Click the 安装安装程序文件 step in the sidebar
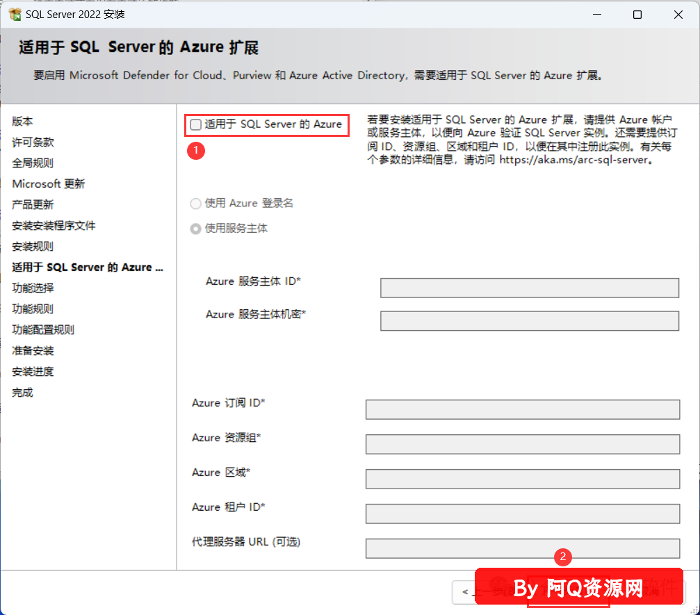Screen dimensions: 700x615 (x=54, y=225)
